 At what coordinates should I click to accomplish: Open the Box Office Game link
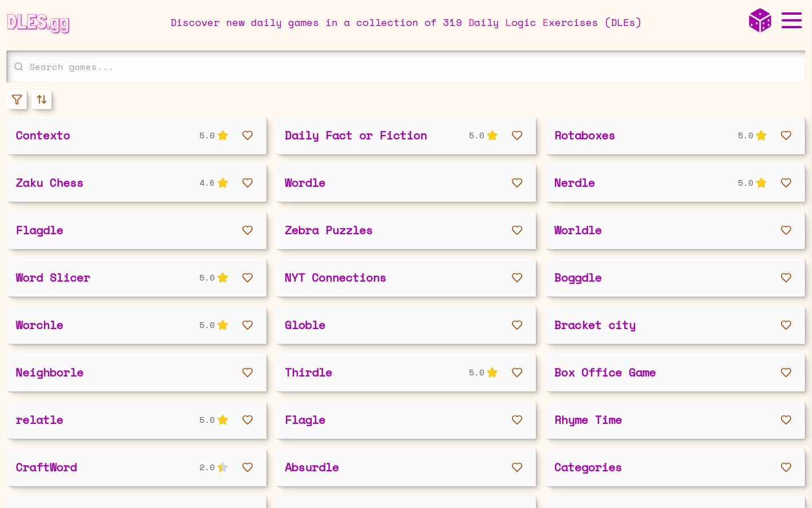pos(605,373)
